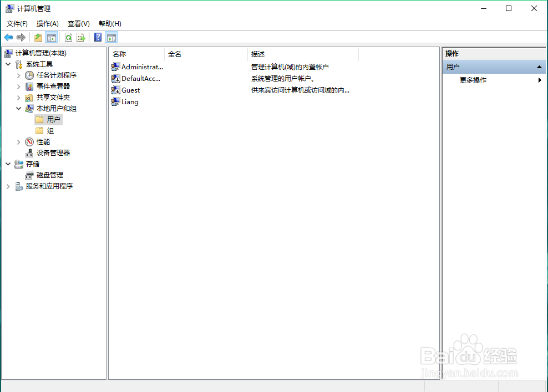
Task: Click the 组 folder icon
Action: point(39,131)
